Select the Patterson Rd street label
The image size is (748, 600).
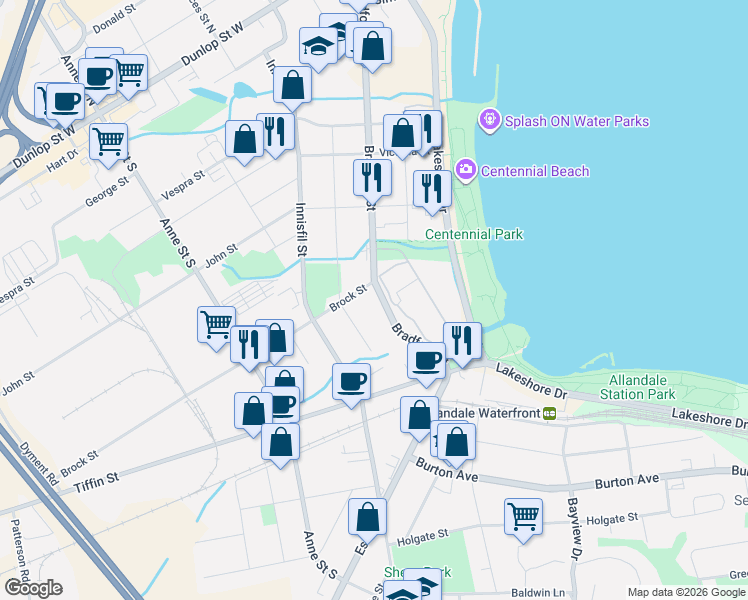coord(21,549)
